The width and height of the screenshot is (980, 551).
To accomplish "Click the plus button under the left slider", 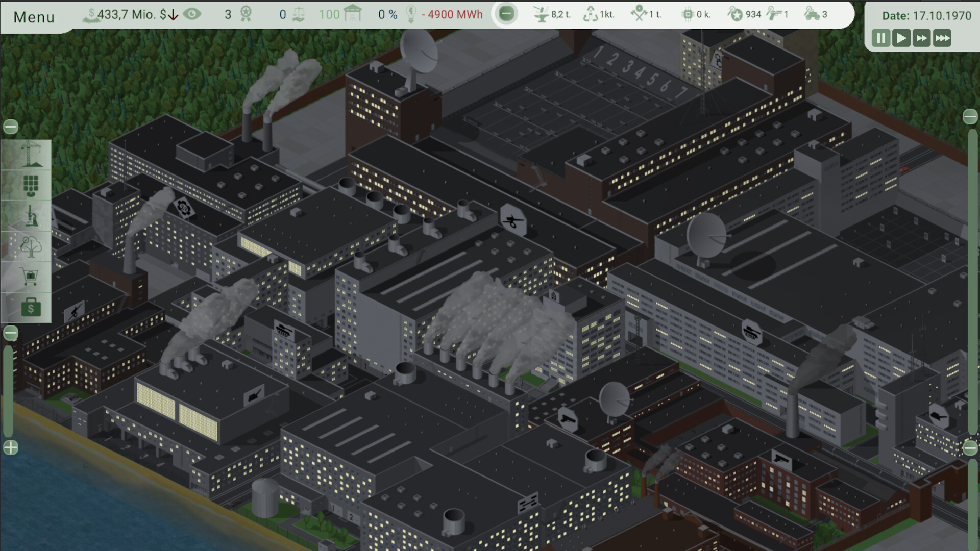I will [x=11, y=447].
